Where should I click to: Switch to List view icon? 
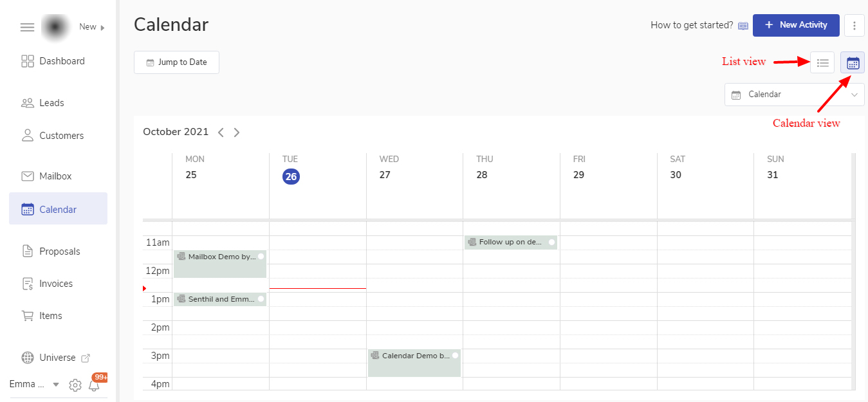pyautogui.click(x=822, y=62)
